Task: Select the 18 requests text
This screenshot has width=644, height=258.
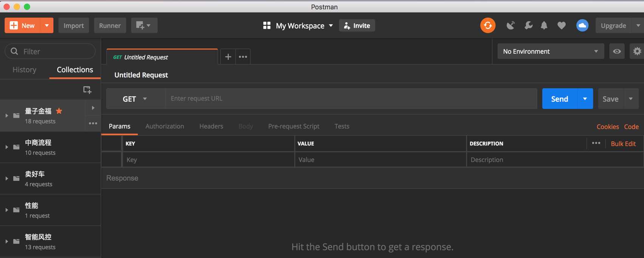Action: 40,121
